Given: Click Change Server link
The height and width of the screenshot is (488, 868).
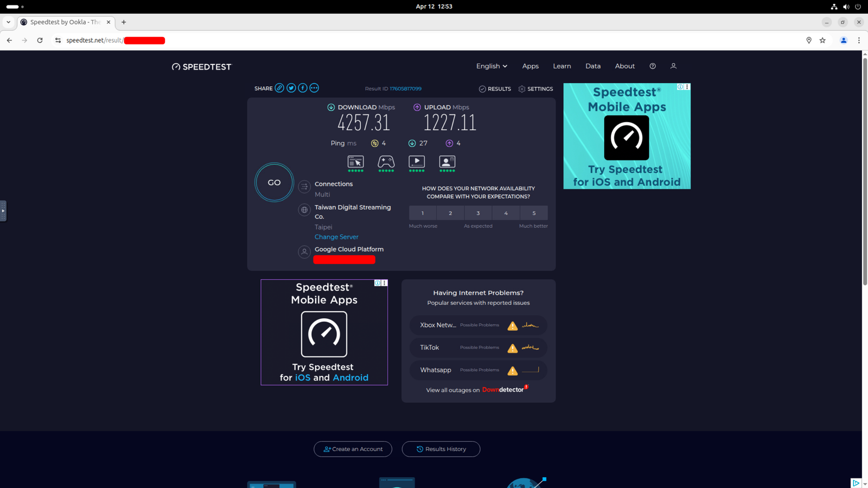Looking at the screenshot, I should [336, 237].
